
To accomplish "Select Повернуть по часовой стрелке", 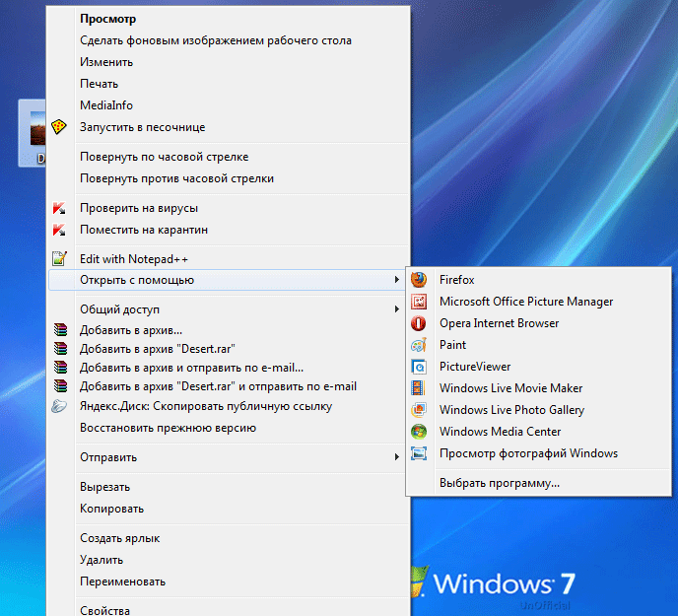I will coord(164,157).
